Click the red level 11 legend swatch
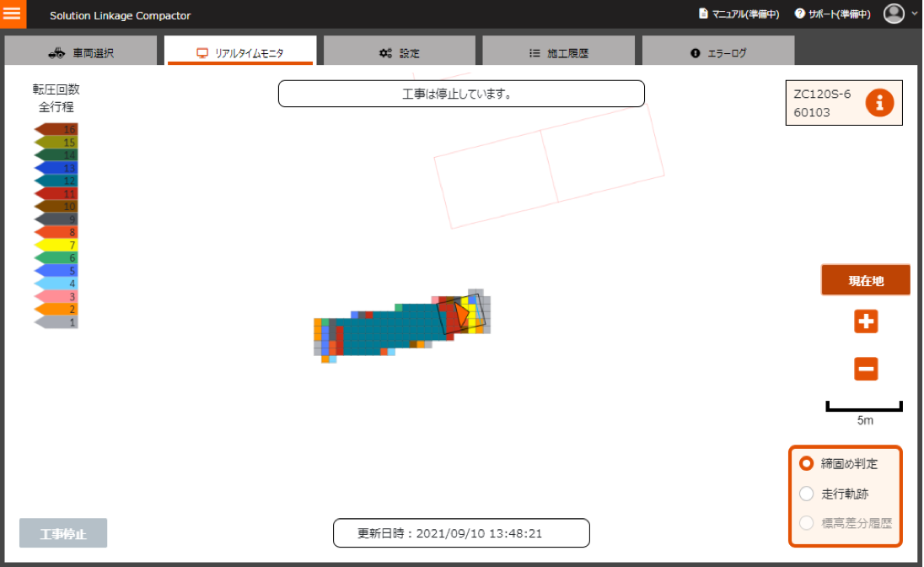This screenshot has width=924, height=567. pyautogui.click(x=55, y=194)
